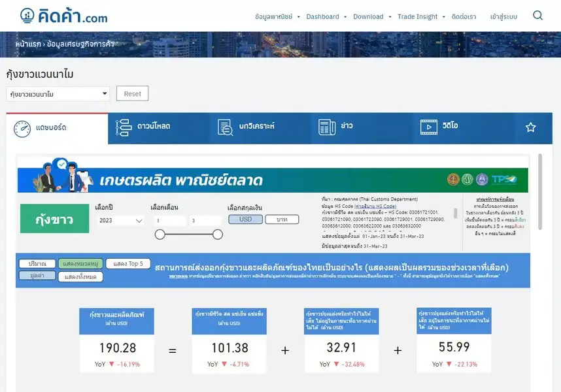Toggle the แสดง Top 5 option
This screenshot has height=392, width=561.
tap(128, 263)
